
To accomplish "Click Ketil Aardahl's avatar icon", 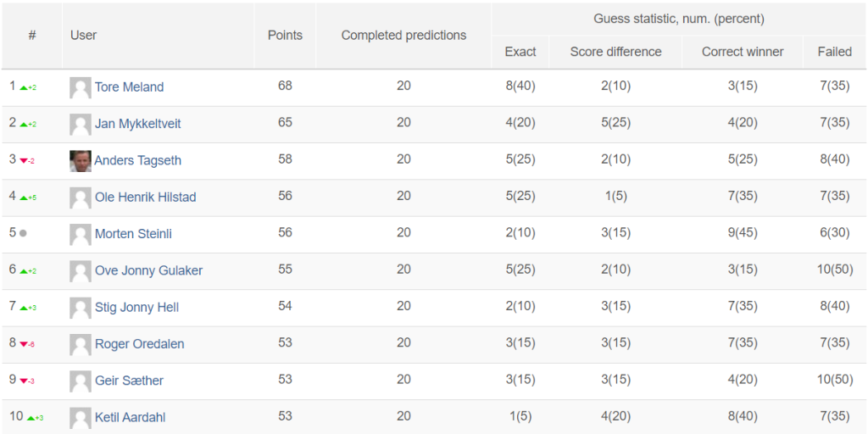I will pyautogui.click(x=81, y=418).
